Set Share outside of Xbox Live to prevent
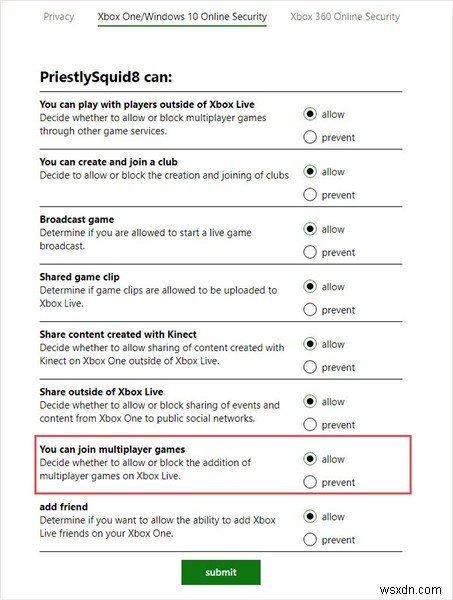The height and width of the screenshot is (600, 453). coord(310,424)
